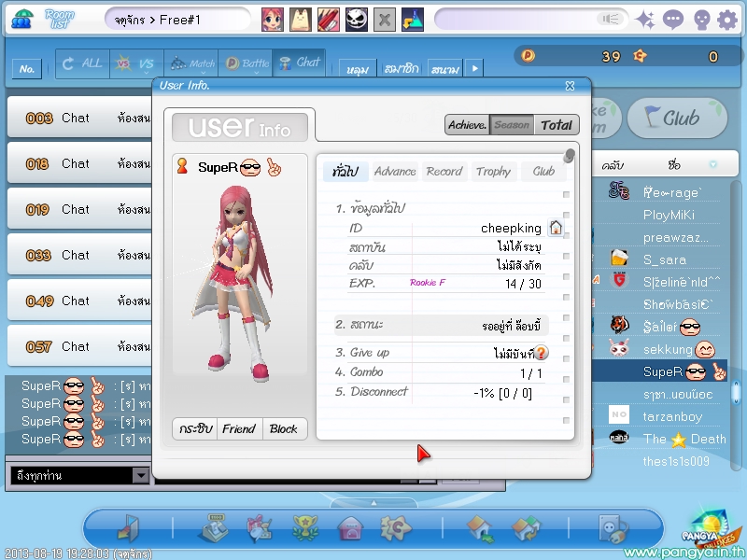Select room 003 Chat
Screen dimensions: 747x560
[80, 118]
